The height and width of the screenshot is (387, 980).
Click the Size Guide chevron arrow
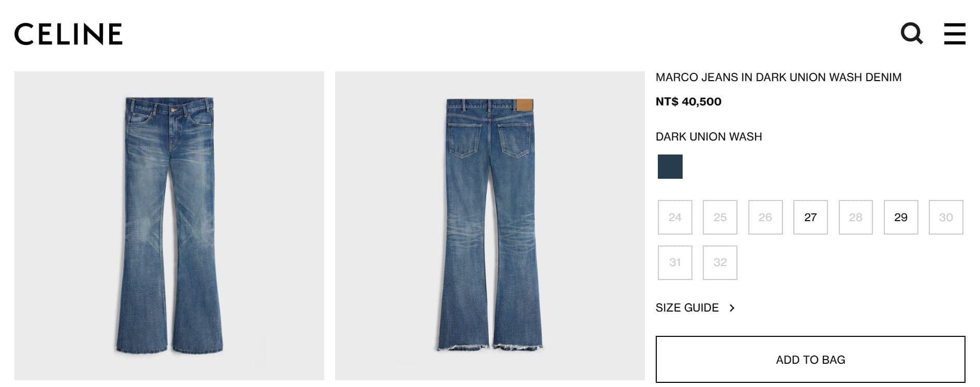pyautogui.click(x=732, y=308)
